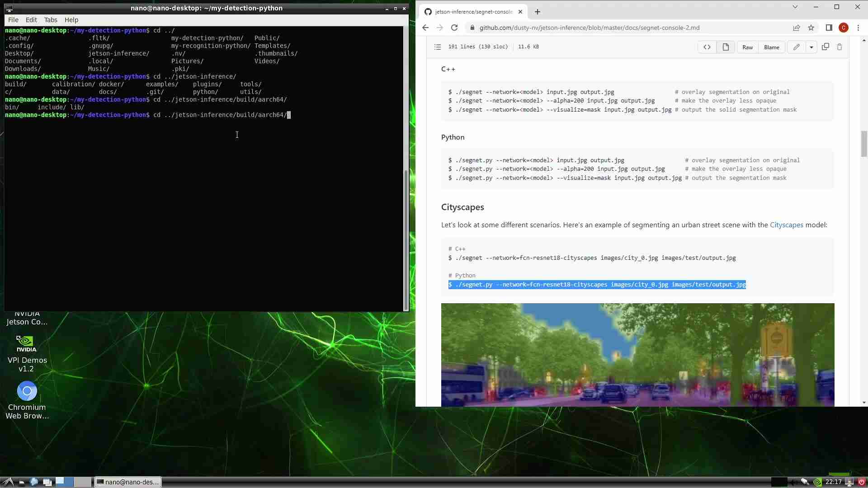
Task: Open the Chrome three-dot menu
Action: click(858, 28)
